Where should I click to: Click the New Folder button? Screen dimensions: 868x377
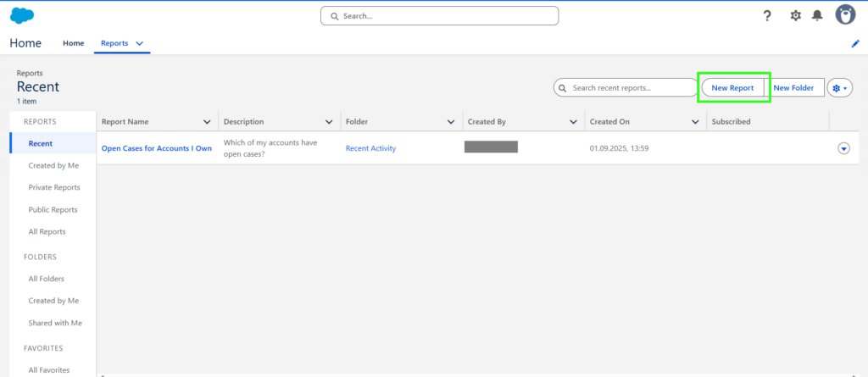click(x=793, y=88)
